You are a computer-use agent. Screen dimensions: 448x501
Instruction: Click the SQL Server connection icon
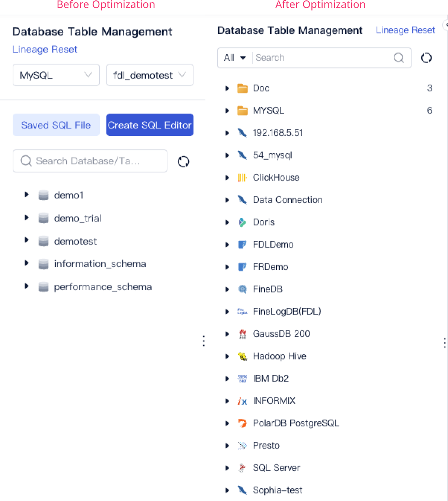[242, 468]
